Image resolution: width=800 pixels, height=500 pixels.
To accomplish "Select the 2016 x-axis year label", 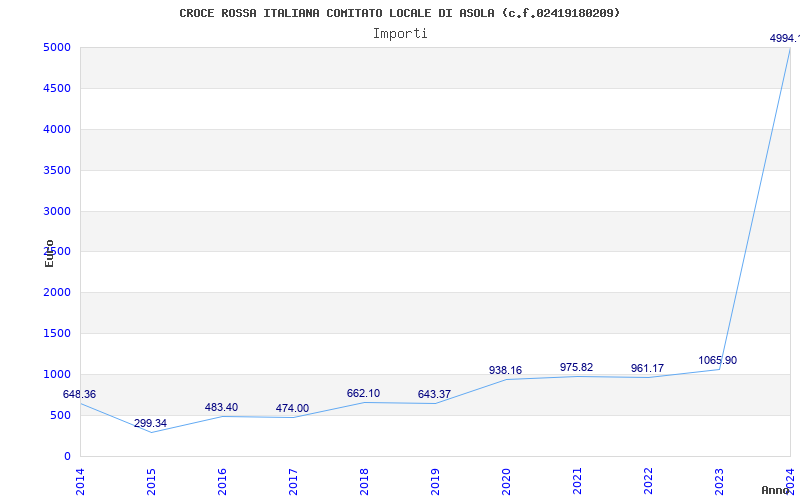I will pyautogui.click(x=222, y=480).
